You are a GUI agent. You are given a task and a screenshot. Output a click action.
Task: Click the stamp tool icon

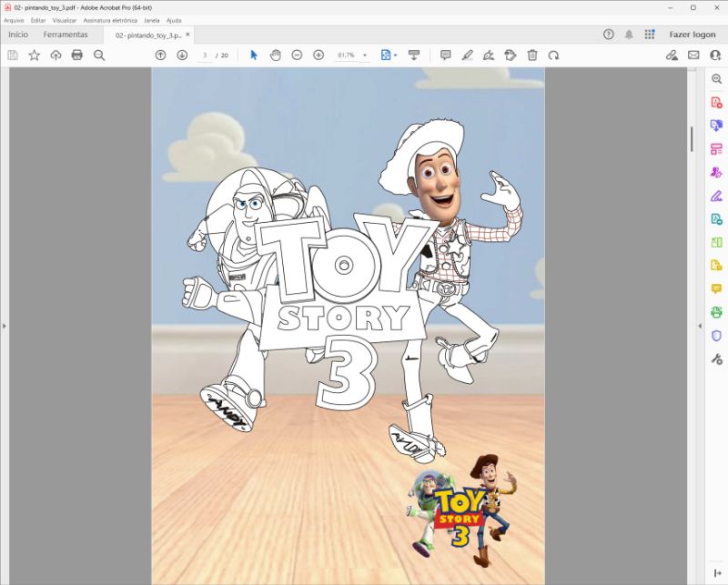[511, 55]
